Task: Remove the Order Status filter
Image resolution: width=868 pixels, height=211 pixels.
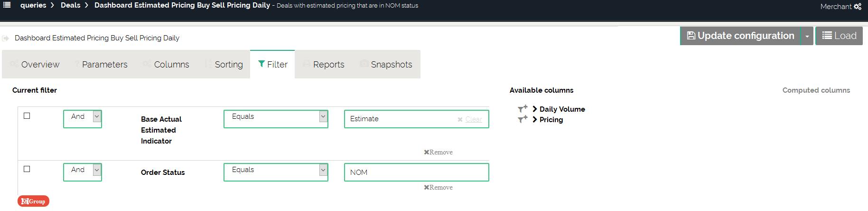Action: pyautogui.click(x=438, y=187)
